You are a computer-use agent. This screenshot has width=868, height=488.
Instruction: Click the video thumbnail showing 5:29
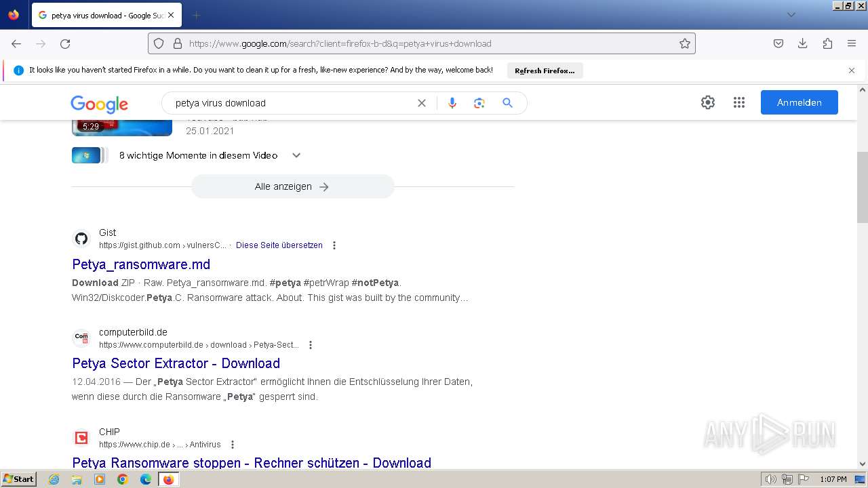click(x=122, y=127)
